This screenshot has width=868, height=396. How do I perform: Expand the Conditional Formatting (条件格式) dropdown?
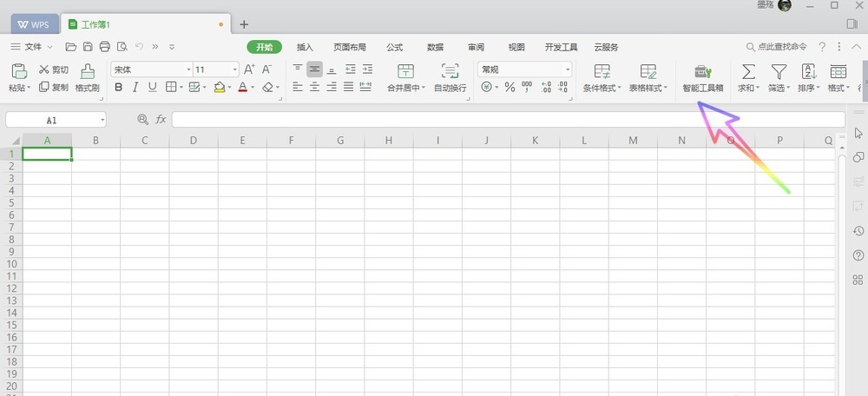[x=619, y=88]
